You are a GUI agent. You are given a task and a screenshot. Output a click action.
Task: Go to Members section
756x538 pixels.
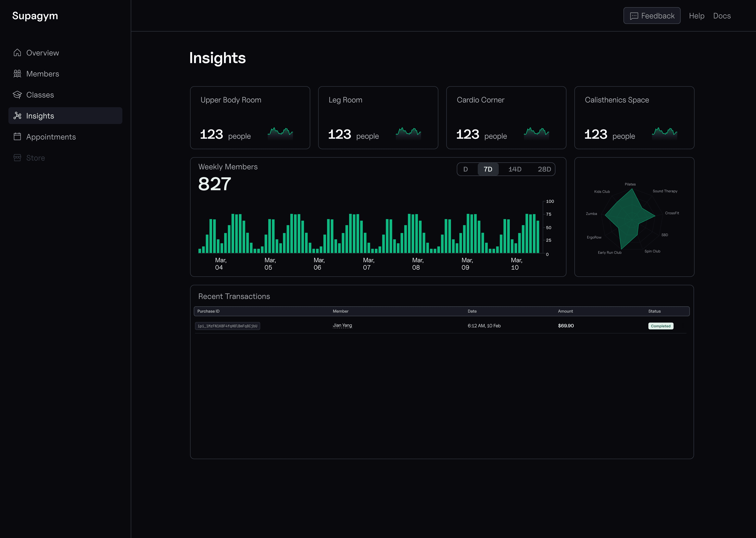click(65, 73)
